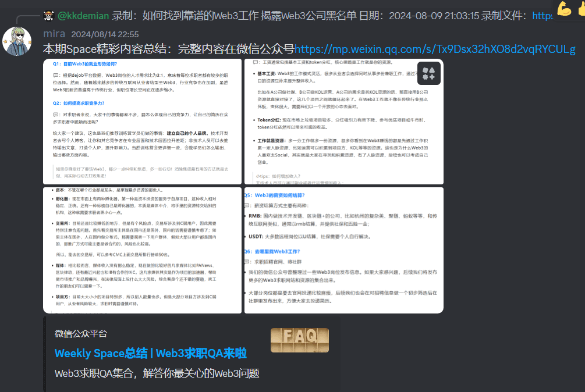The height and width of the screenshot is (392, 585).
Task: Open the Weekly Space总结 embed title link
Action: click(150, 353)
